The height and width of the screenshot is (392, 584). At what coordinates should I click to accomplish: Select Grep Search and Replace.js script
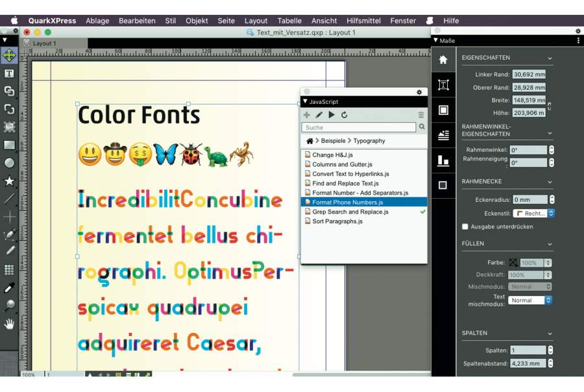[x=364, y=212]
